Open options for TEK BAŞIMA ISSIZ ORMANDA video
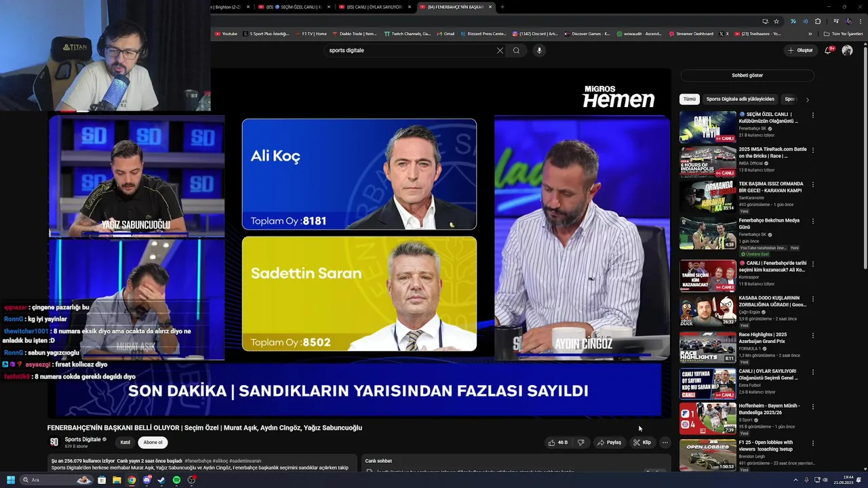Viewport: 868px width, 488px height. tap(812, 184)
